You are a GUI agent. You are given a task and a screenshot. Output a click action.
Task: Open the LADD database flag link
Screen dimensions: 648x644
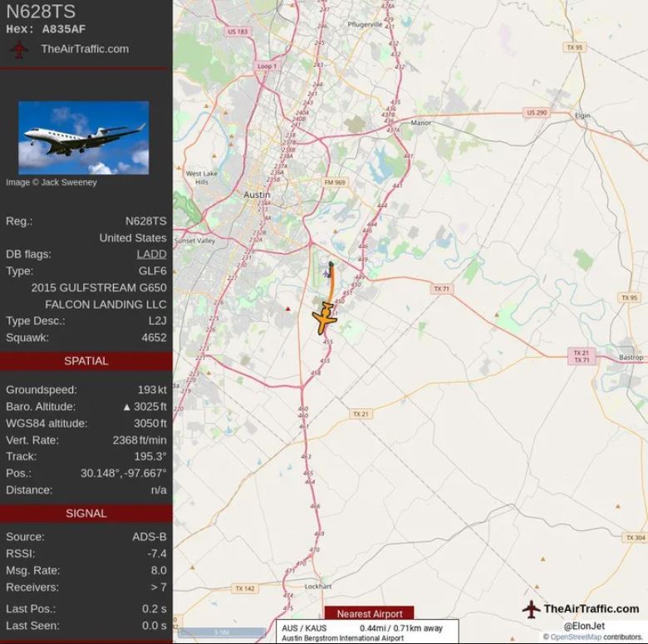(152, 254)
